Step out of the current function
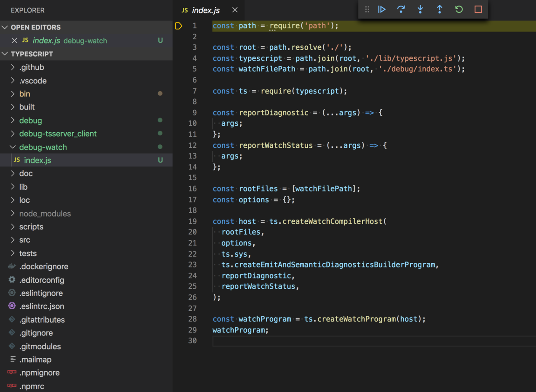 439,9
